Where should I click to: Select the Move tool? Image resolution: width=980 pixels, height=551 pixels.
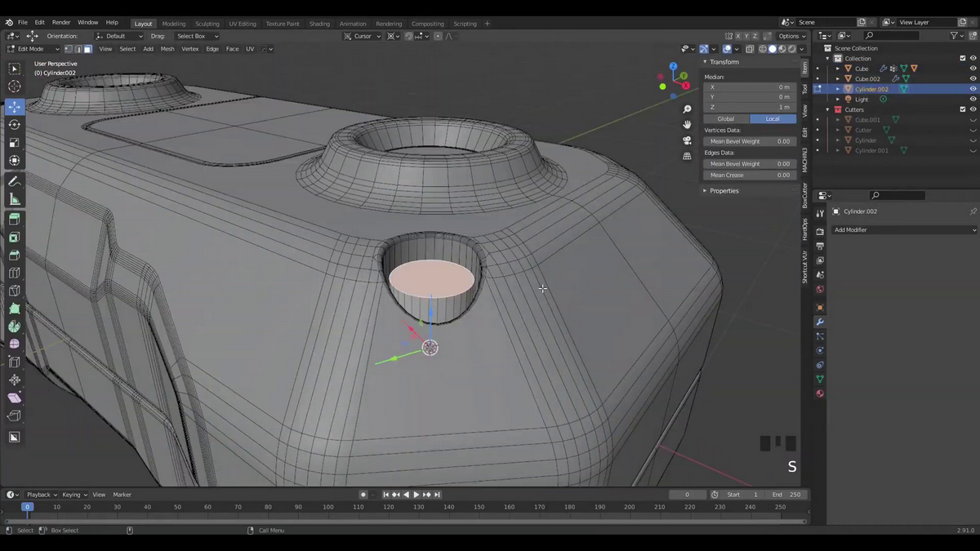[x=14, y=107]
